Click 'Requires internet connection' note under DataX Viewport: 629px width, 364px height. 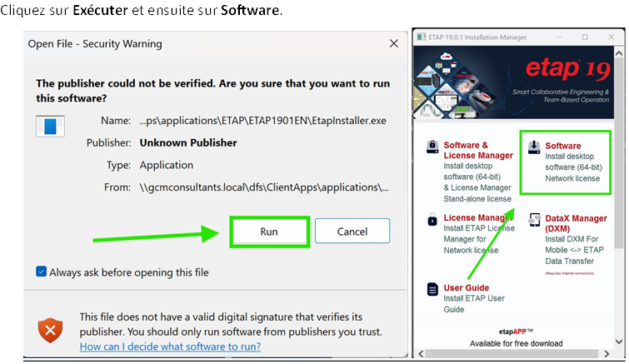(569, 273)
